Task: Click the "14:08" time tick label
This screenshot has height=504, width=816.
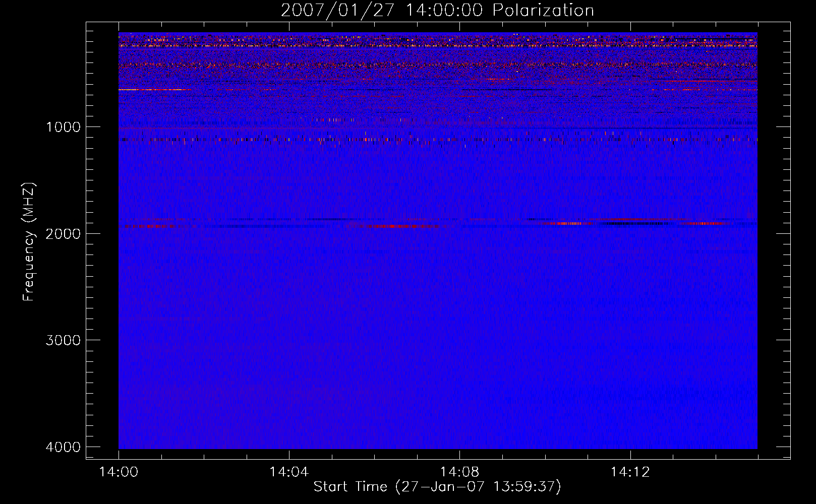Action: click(459, 472)
